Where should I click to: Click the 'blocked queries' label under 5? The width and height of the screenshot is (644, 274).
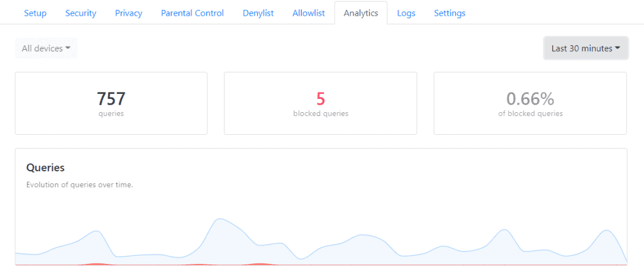click(321, 113)
